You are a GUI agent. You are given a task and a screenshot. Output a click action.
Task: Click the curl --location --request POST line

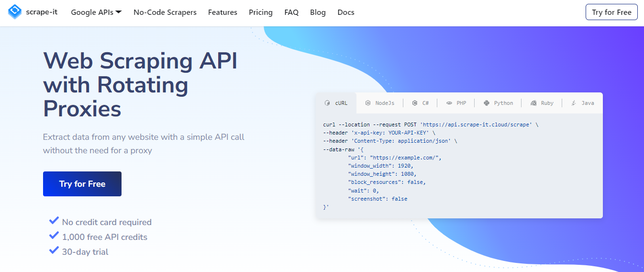[x=431, y=125]
